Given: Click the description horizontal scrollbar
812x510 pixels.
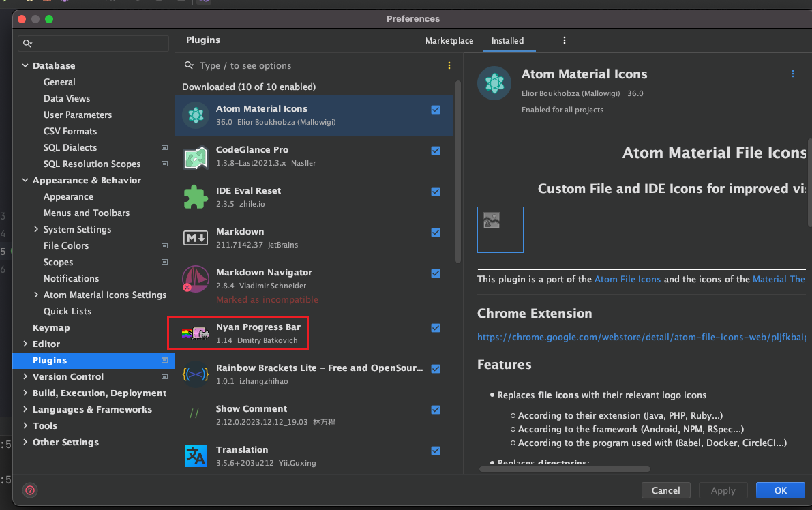Looking at the screenshot, I should click(x=565, y=469).
